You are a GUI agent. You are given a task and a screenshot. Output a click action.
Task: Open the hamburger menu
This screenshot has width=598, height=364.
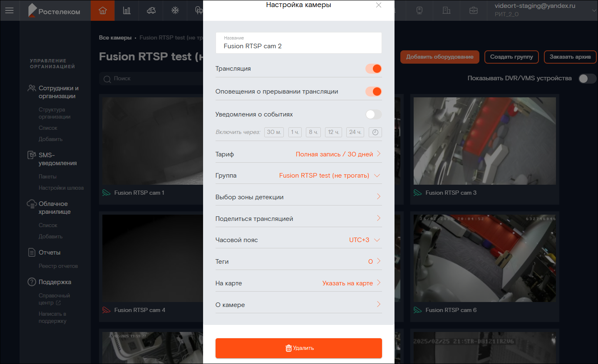click(x=9, y=10)
